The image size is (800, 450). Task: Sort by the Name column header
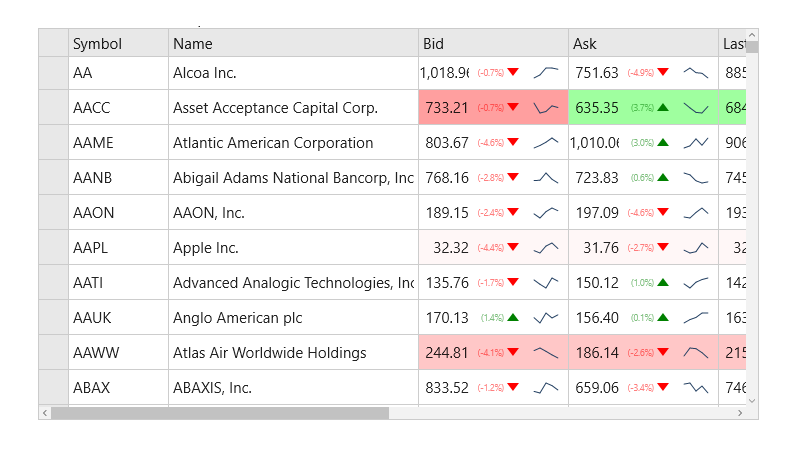pyautogui.click(x=293, y=43)
